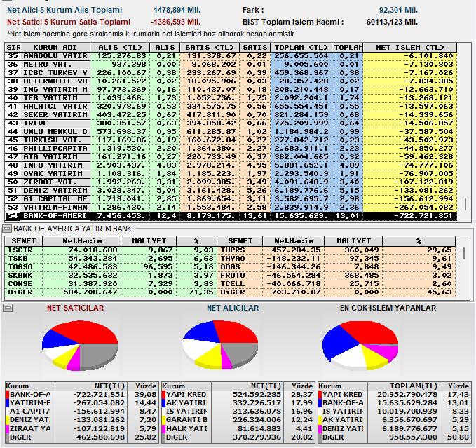
Task: Select the ZIRAAT YAT. row
Action: 231,182
